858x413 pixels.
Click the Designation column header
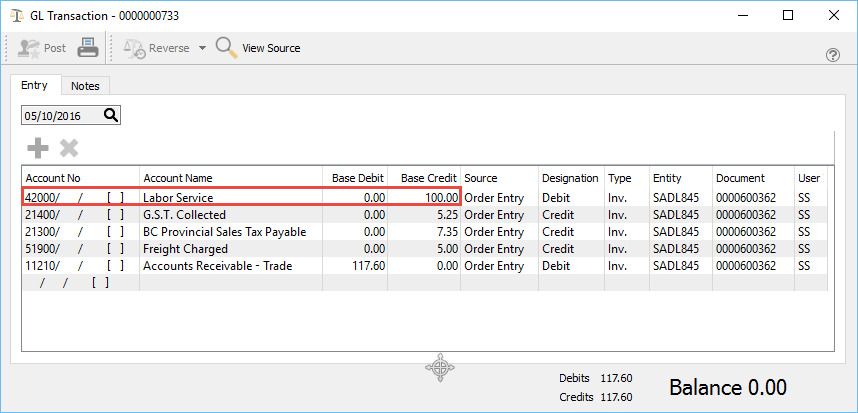click(571, 178)
